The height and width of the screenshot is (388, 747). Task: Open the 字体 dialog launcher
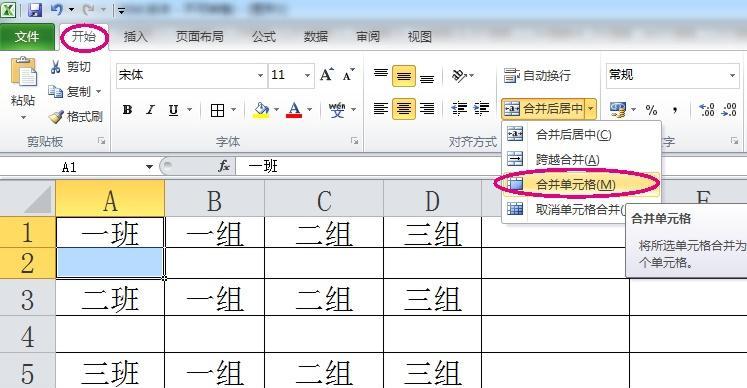tap(354, 141)
